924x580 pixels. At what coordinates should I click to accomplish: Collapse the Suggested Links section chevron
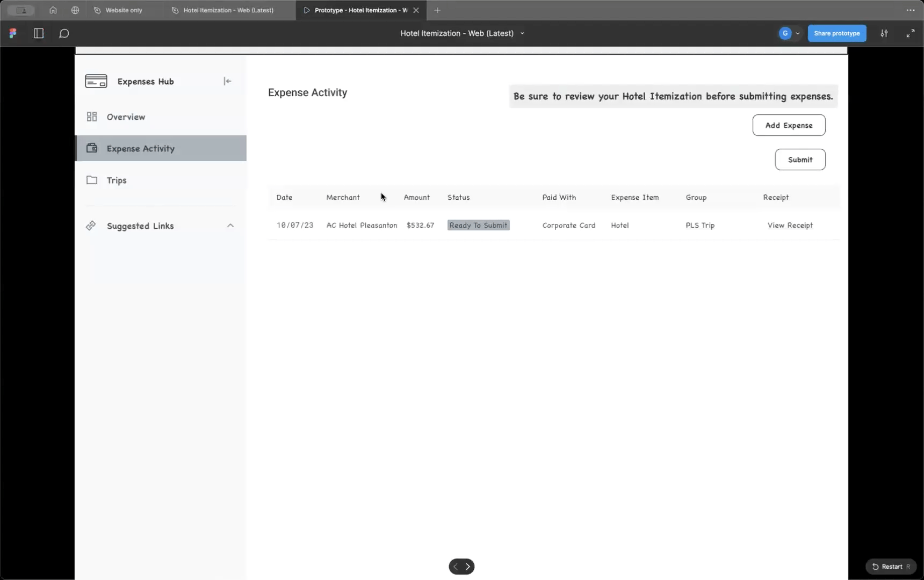tap(230, 226)
